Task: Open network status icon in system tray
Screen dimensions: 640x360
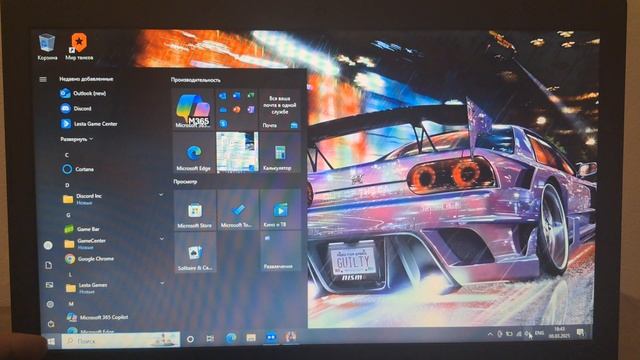Action: tap(519, 334)
